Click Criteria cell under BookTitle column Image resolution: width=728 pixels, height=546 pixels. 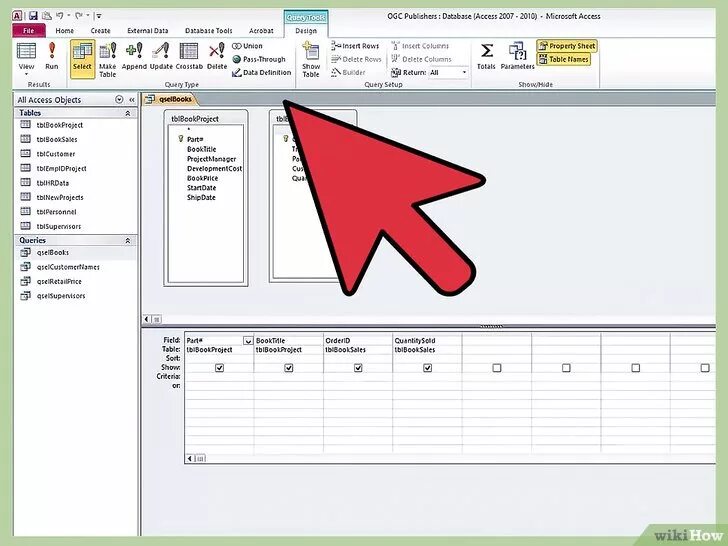click(x=288, y=377)
